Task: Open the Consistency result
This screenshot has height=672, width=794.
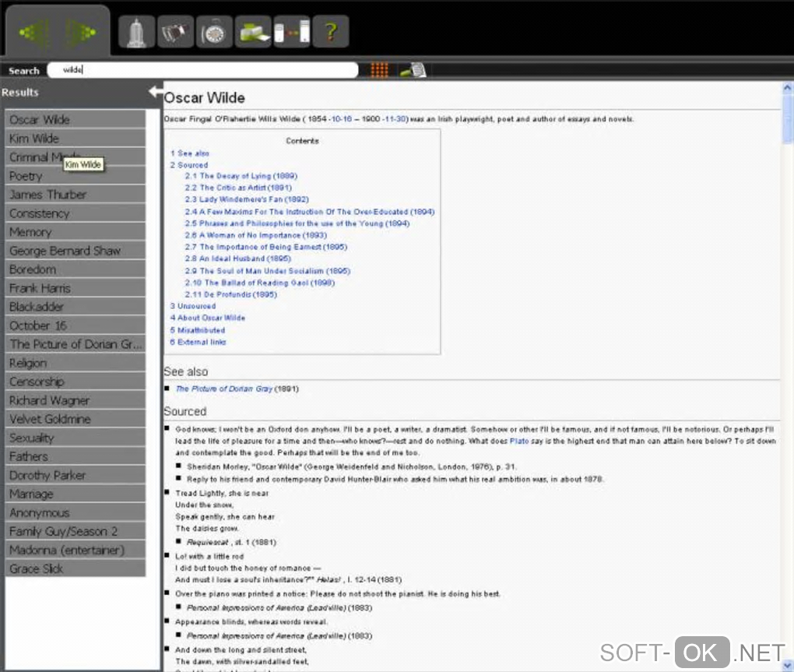Action: (x=75, y=213)
